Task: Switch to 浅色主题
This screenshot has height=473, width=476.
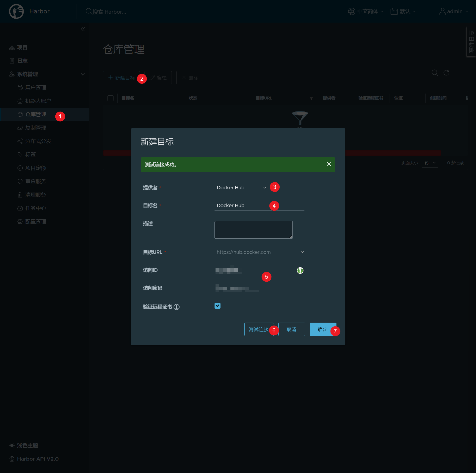Action: point(28,445)
